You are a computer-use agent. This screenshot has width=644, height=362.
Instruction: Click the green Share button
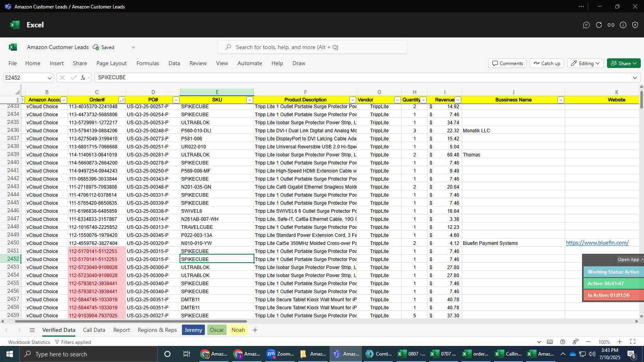624,64
